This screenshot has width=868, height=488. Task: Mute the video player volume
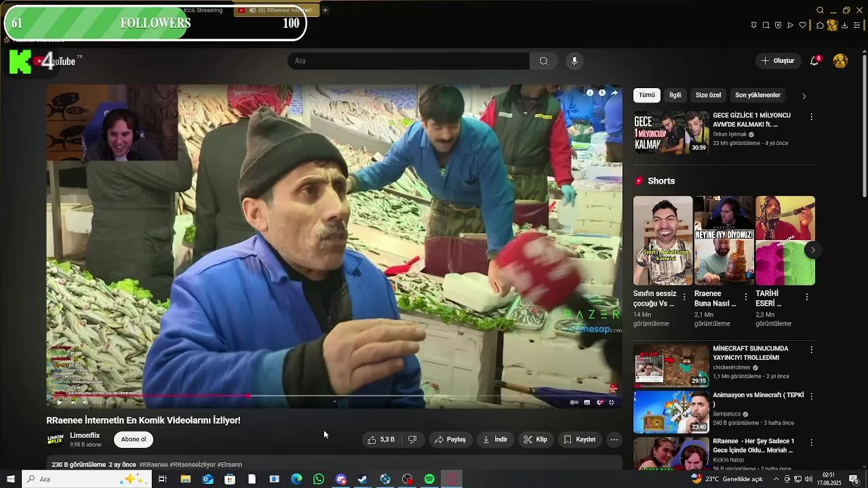click(85, 402)
